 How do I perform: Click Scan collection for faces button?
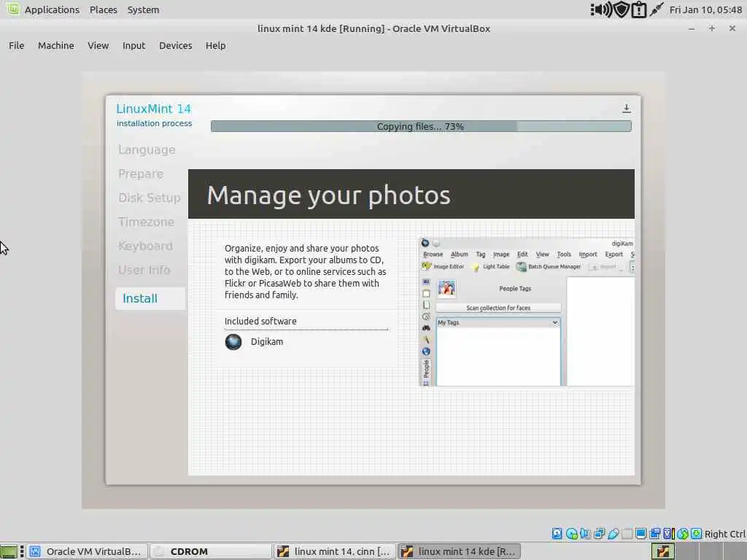pyautogui.click(x=498, y=308)
